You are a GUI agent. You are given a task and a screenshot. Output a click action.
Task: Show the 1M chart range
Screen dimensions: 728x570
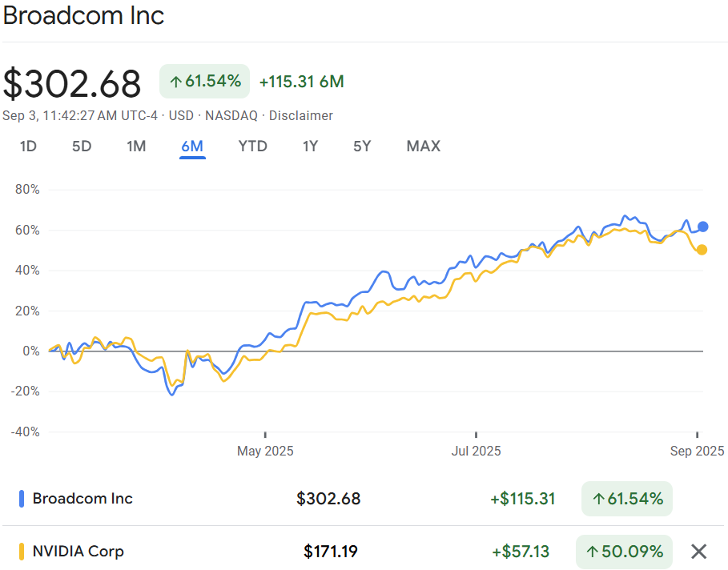pos(136,146)
